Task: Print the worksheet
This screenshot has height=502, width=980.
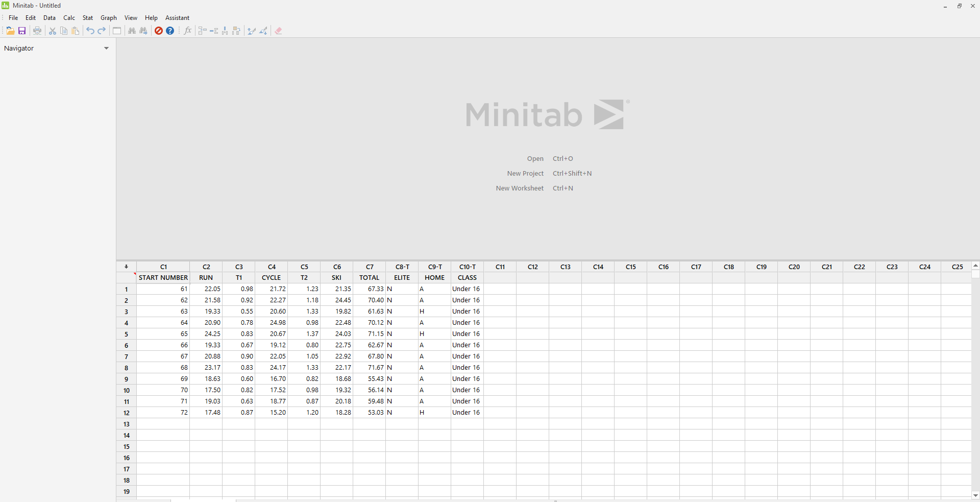Action: pyautogui.click(x=37, y=31)
